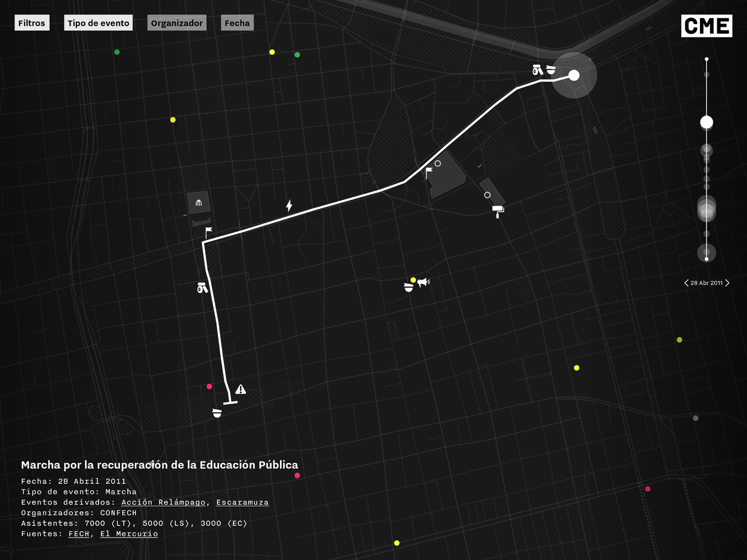The image size is (747, 560).
Task: Click the police helmet icon below route end
Action: pos(217,413)
